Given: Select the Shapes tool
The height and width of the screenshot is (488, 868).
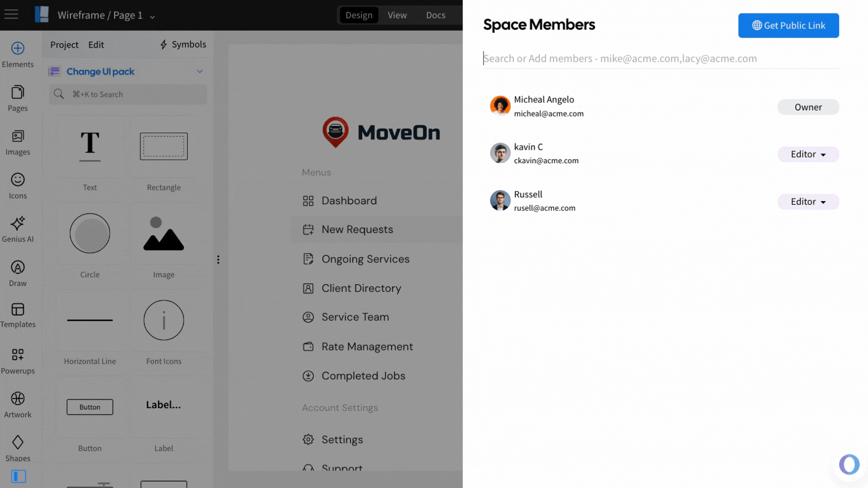Looking at the screenshot, I should [x=17, y=446].
